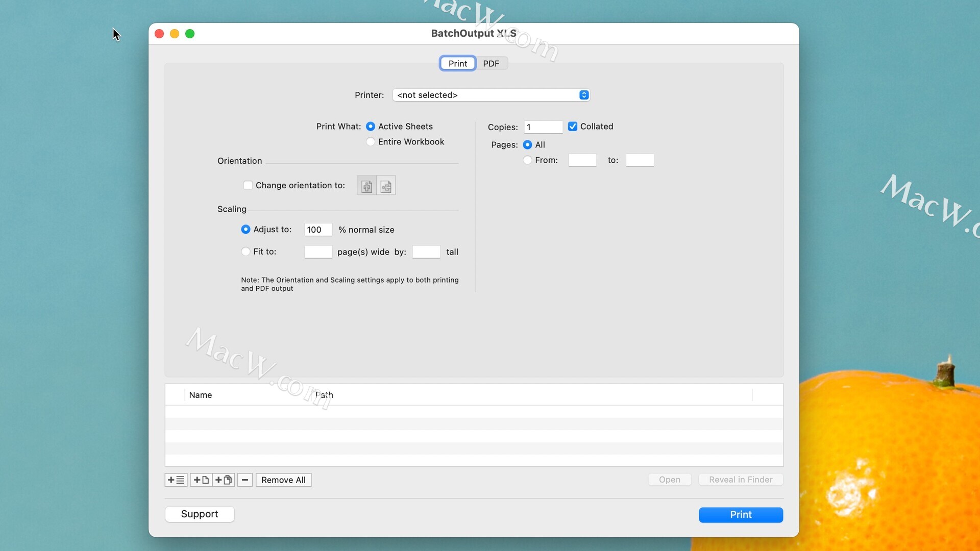Click the Open button
Viewport: 980px width, 551px height.
tap(670, 480)
